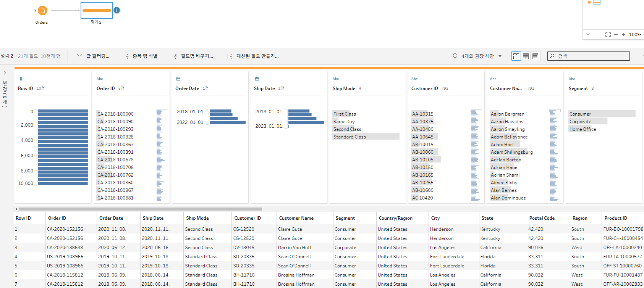644x288 pixels.
Task: Zoom in the flow with plus
Action: coord(623,34)
